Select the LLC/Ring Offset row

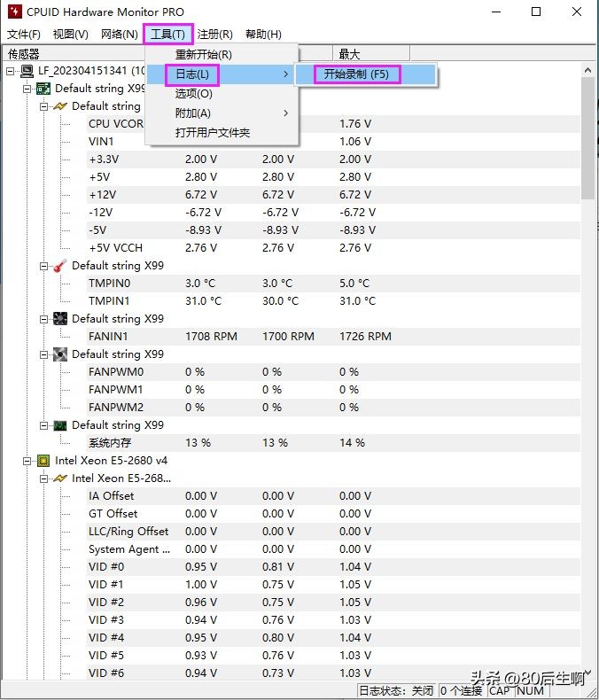[x=334, y=532]
